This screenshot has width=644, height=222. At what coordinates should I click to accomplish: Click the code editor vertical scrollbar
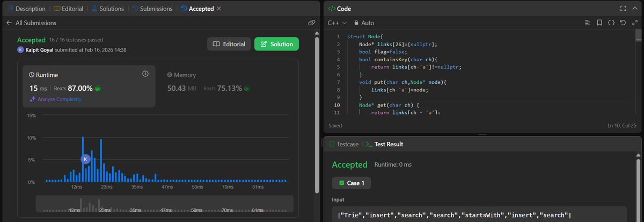639,35
